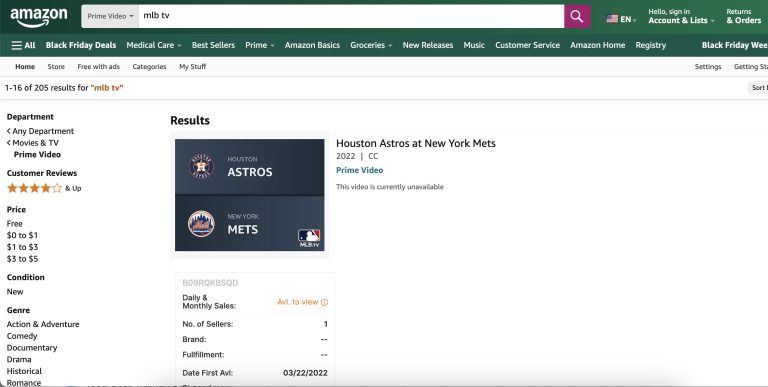Screen dimensions: 768x387
Task: Click the No. of Sellers value 1
Action: coord(326,324)
